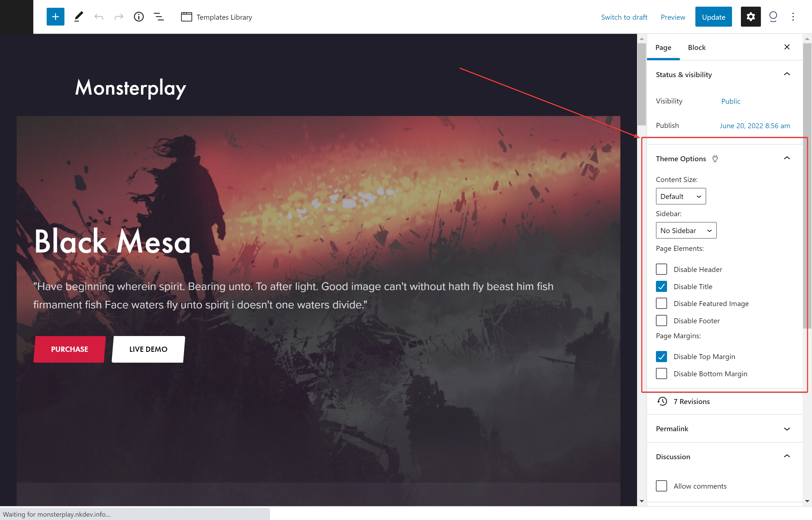Close the settings sidebar with X
The image size is (812, 520).
(787, 47)
